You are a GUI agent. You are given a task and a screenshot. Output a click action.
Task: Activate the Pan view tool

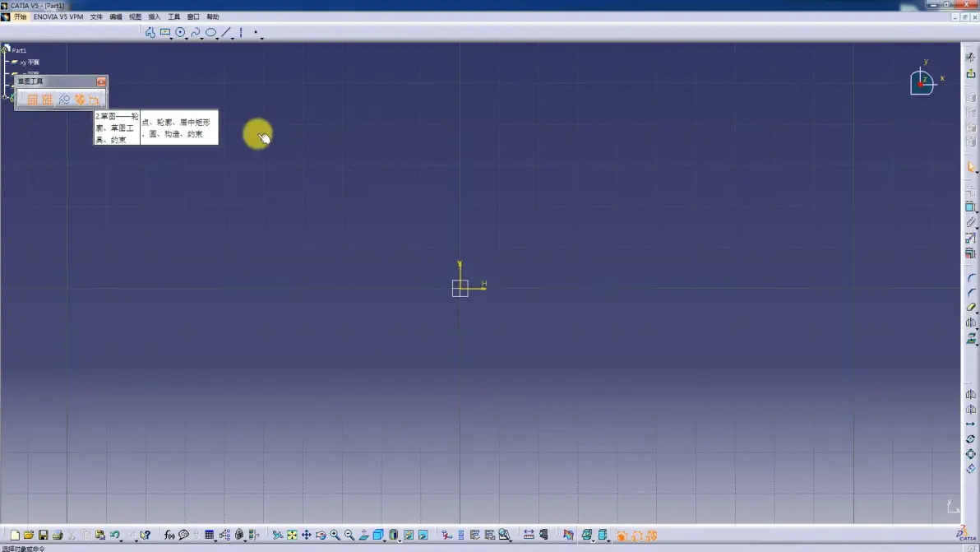coord(306,535)
